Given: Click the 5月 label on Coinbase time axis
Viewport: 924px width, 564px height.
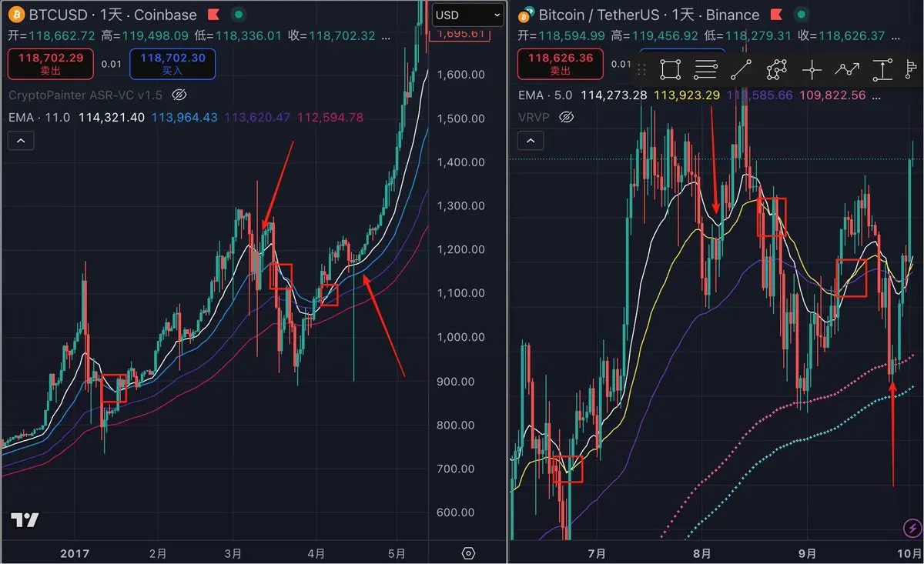Looking at the screenshot, I should (397, 553).
